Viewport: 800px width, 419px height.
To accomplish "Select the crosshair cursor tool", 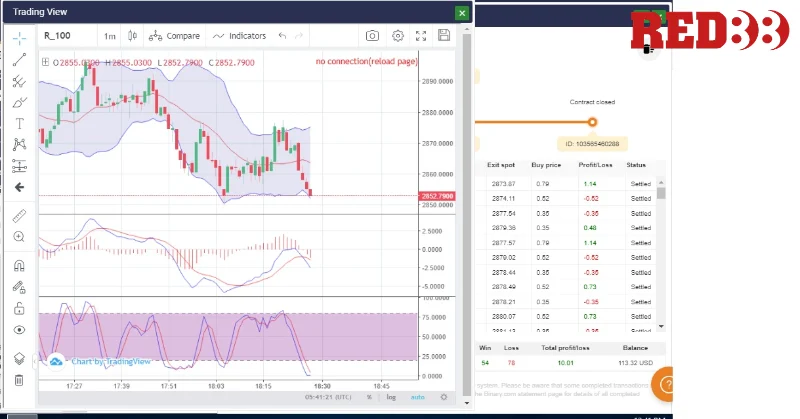I will click(x=19, y=38).
